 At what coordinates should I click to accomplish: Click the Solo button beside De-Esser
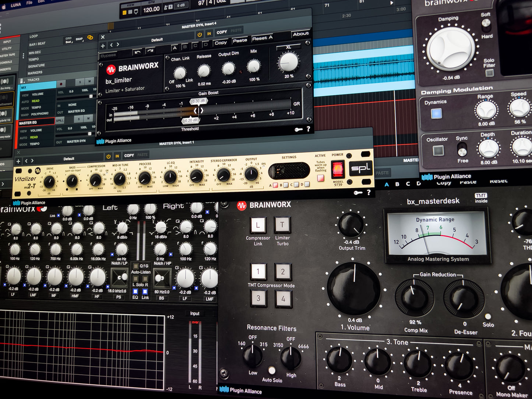[488, 317]
